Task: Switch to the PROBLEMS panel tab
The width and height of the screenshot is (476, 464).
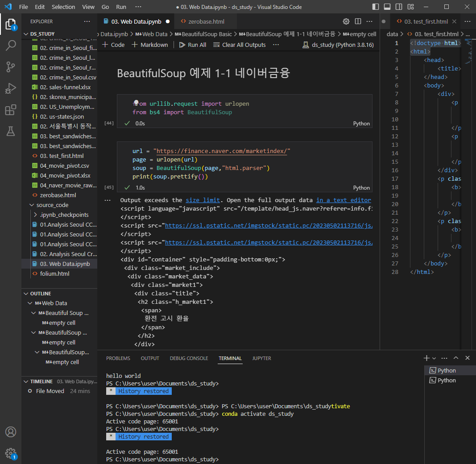Action: 118,358
